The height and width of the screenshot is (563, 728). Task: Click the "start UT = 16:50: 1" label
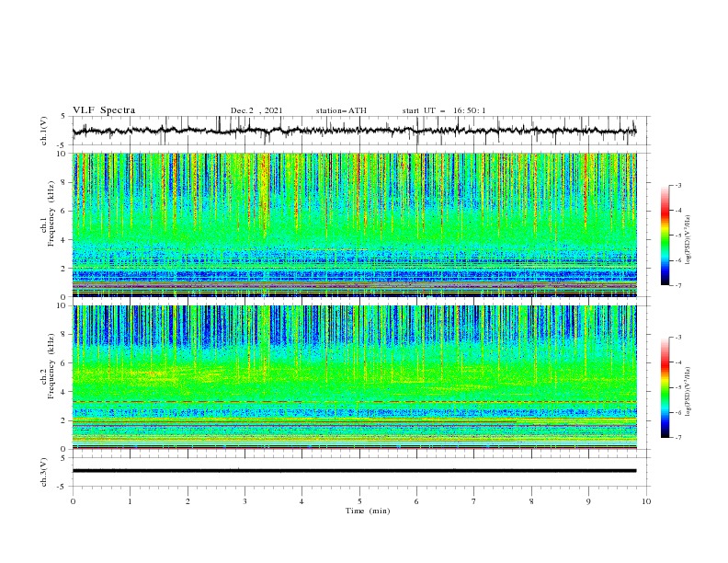click(444, 110)
